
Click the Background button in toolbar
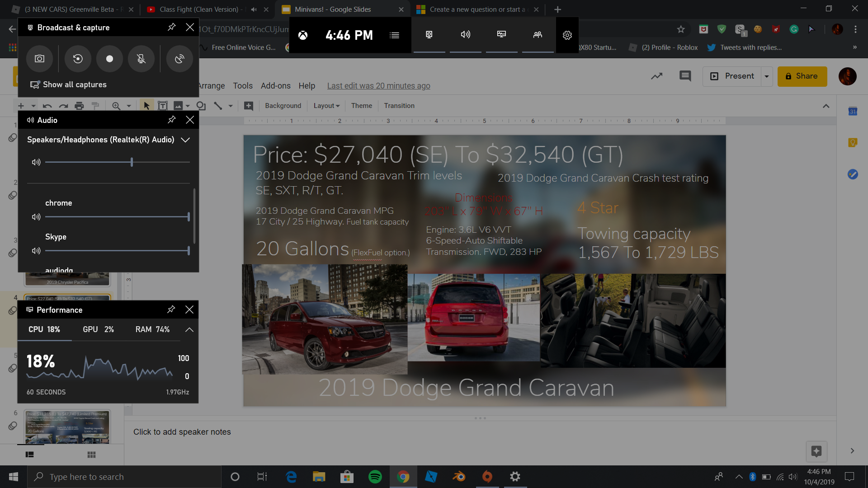[283, 105]
